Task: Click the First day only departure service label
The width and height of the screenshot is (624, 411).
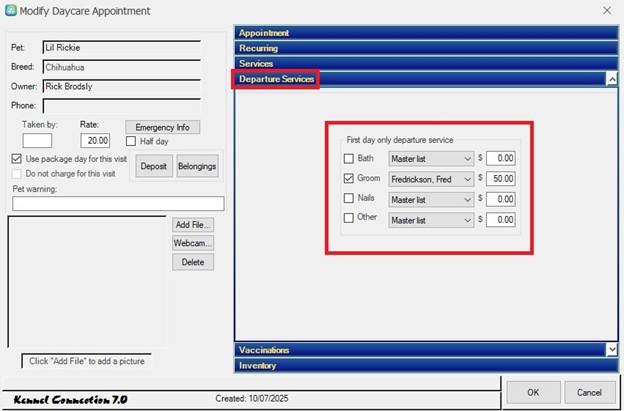Action: 400,140
